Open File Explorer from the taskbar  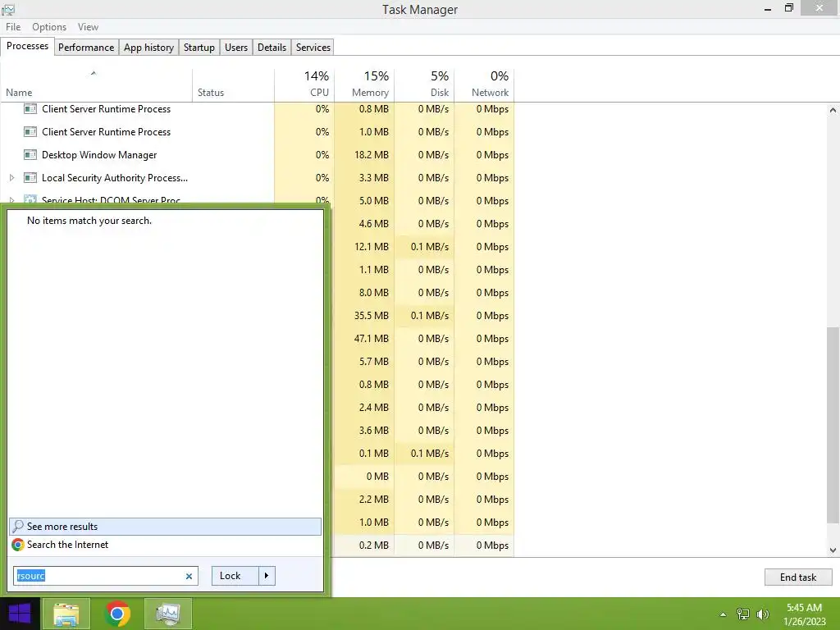coord(66,614)
